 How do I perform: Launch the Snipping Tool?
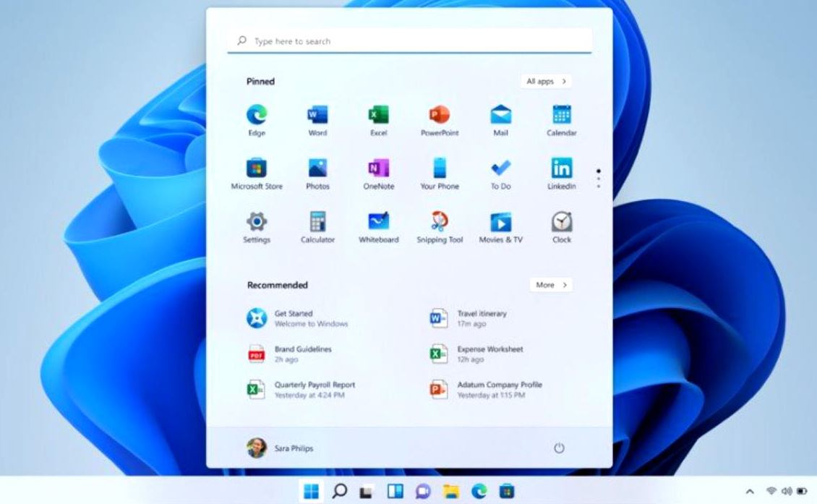[440, 227]
